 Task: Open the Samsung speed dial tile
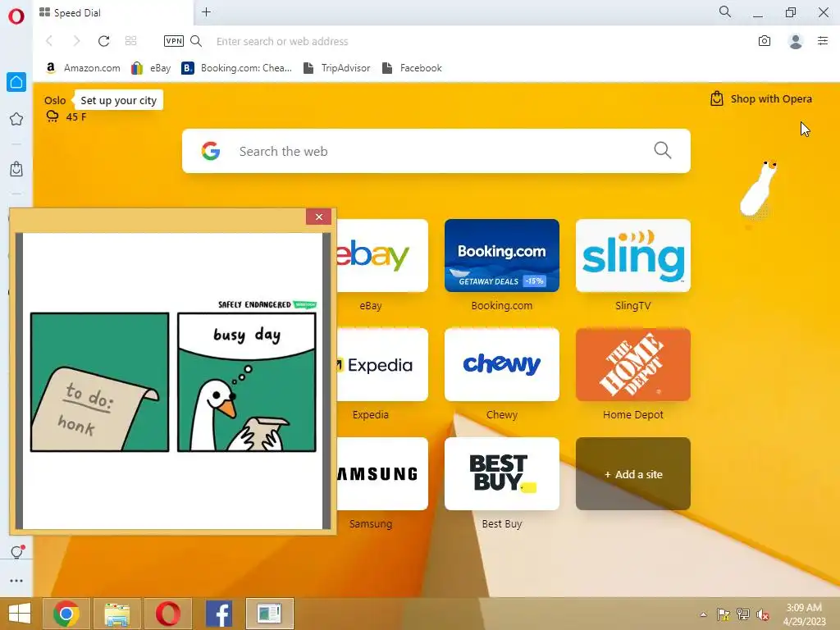pos(382,474)
